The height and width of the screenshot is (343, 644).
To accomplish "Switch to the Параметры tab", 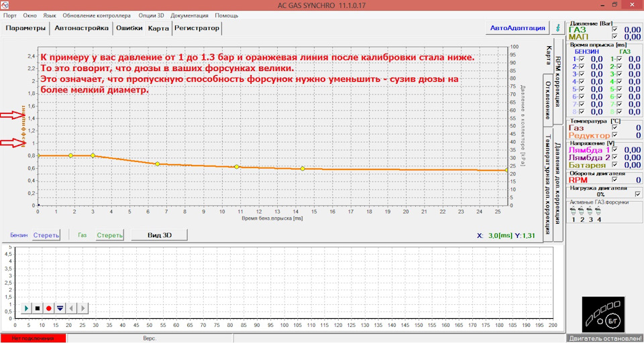I will click(26, 28).
